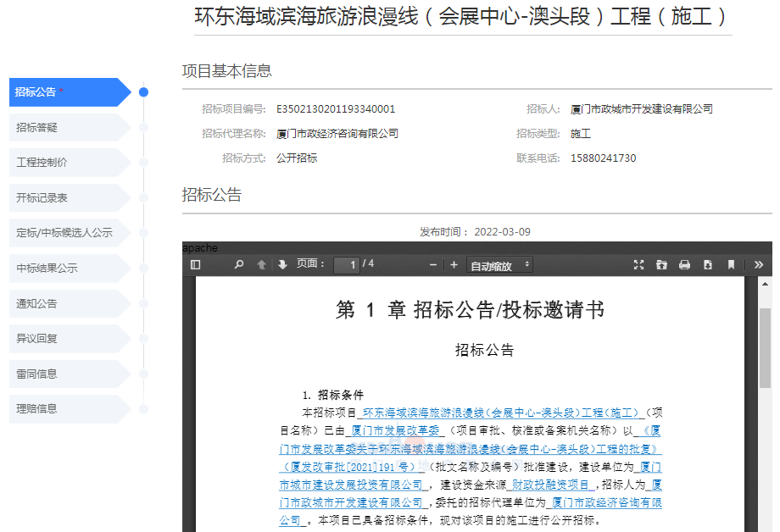The height and width of the screenshot is (532, 780).
Task: Select the 招标答疑 tab
Action: pos(70,127)
